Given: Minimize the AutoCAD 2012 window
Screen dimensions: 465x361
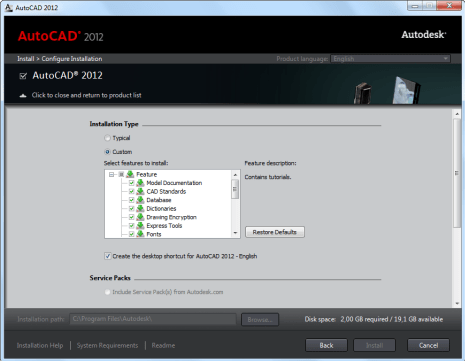Looking at the screenshot, I should tap(414, 6).
